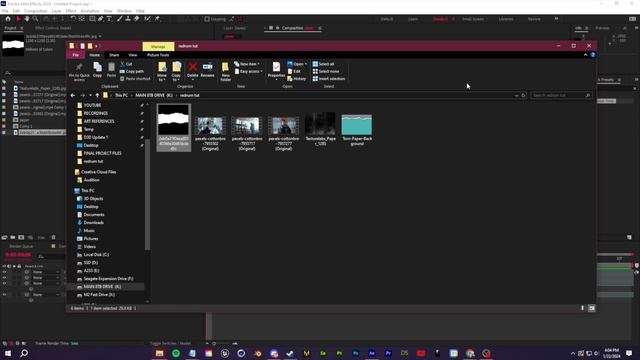Open the Windows Start menu
The height and width of the screenshot is (360, 640).
click(x=8, y=353)
